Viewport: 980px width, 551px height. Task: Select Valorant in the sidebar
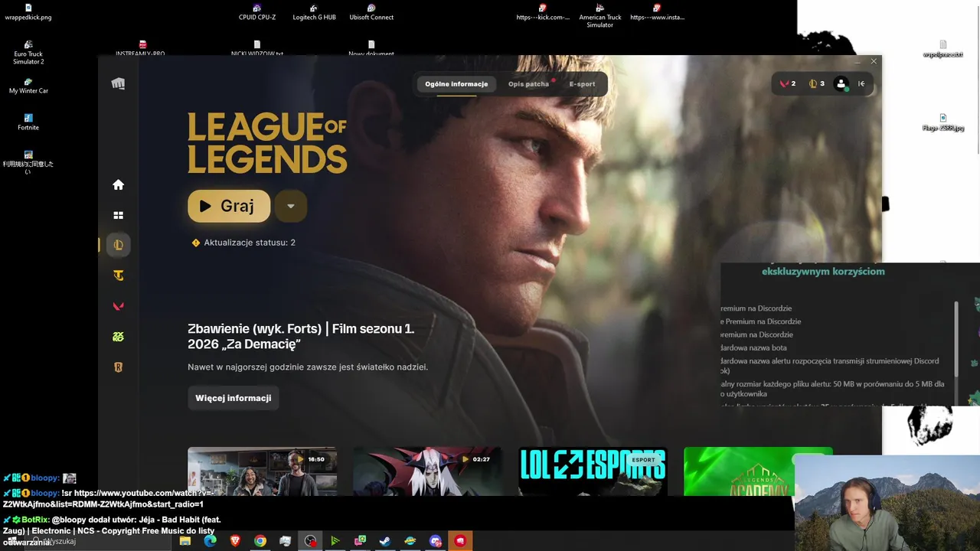click(118, 306)
